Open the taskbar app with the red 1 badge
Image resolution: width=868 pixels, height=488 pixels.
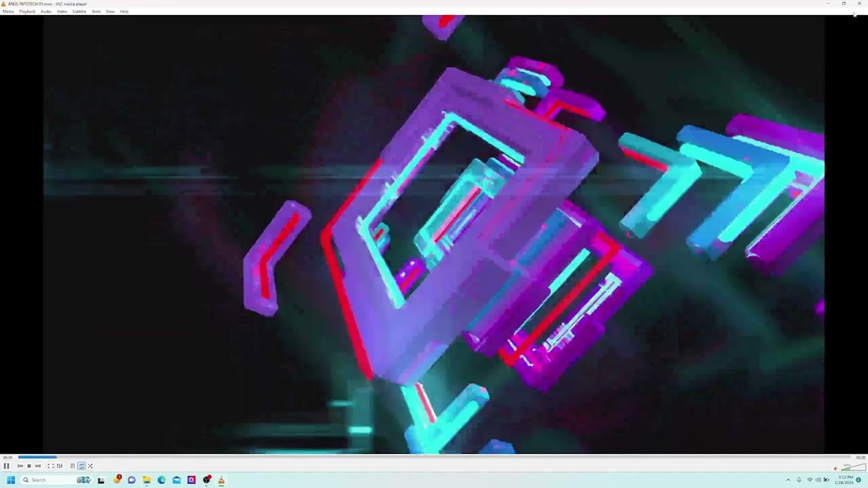click(117, 480)
